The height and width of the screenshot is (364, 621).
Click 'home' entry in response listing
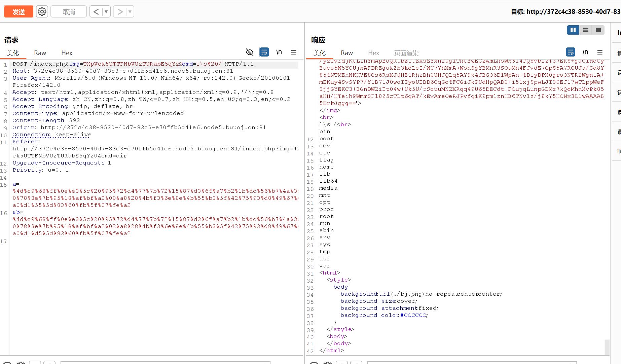(326, 167)
